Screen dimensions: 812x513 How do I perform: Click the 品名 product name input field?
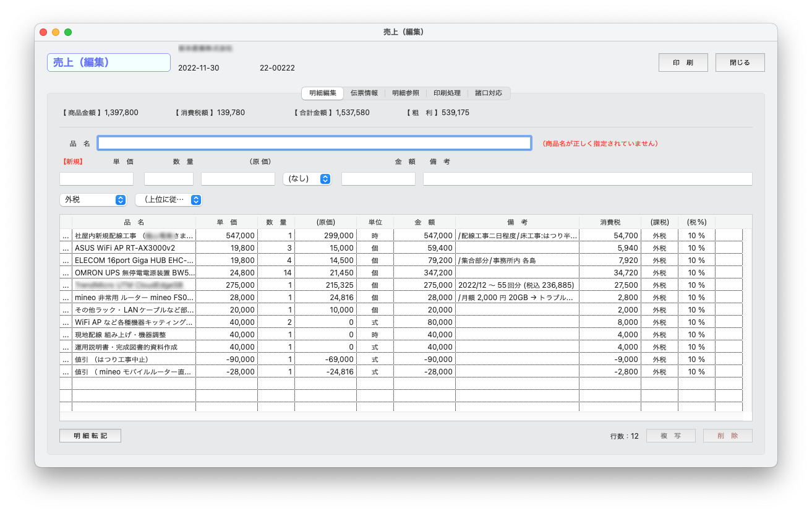tap(314, 143)
